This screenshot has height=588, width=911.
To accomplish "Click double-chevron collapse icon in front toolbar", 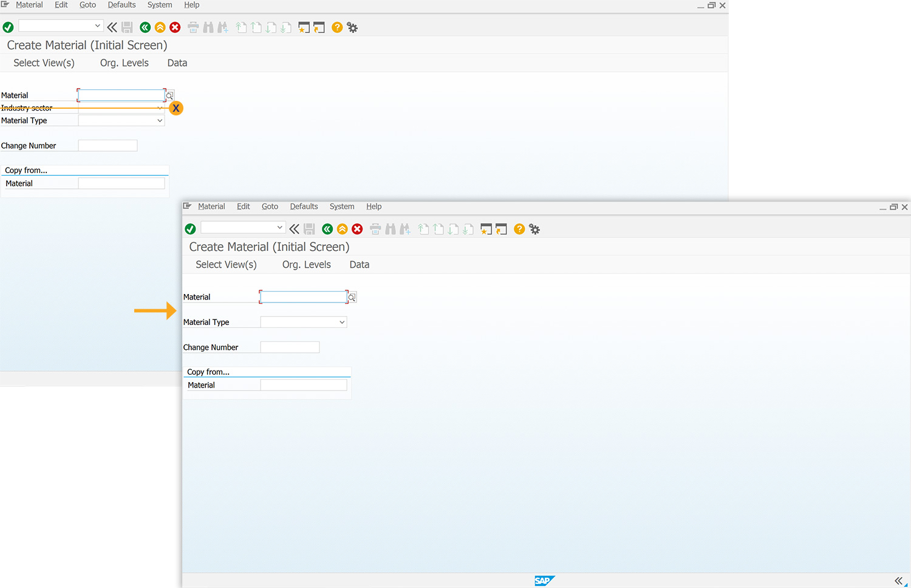I will [x=294, y=229].
